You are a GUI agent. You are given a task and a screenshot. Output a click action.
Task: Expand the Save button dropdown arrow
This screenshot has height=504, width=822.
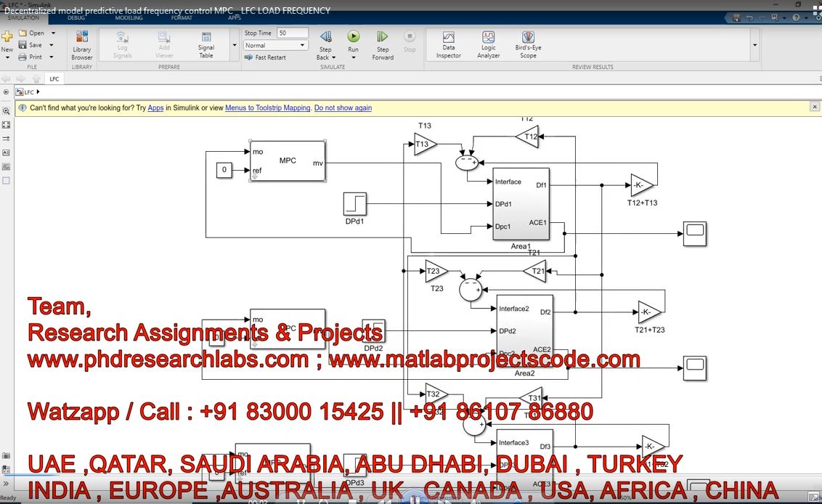52,45
